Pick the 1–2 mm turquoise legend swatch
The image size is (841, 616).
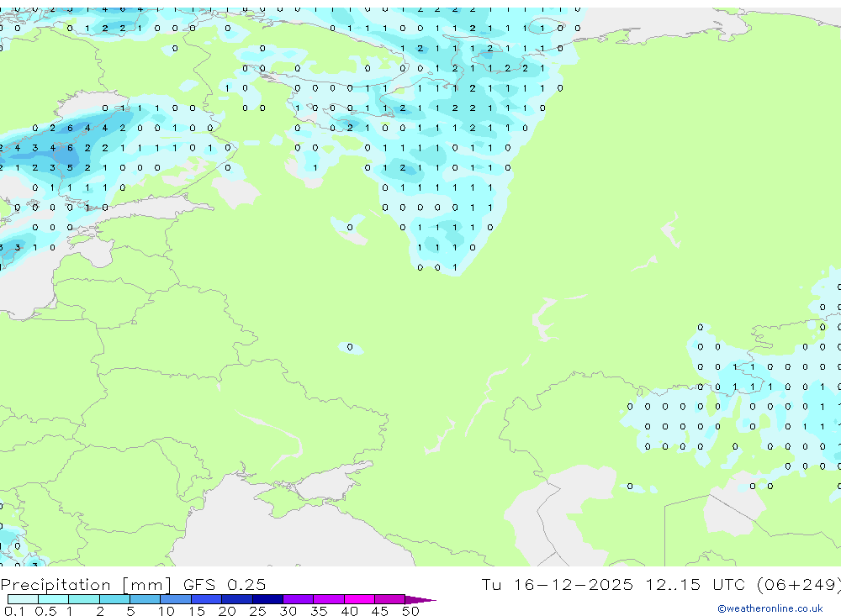point(83,599)
